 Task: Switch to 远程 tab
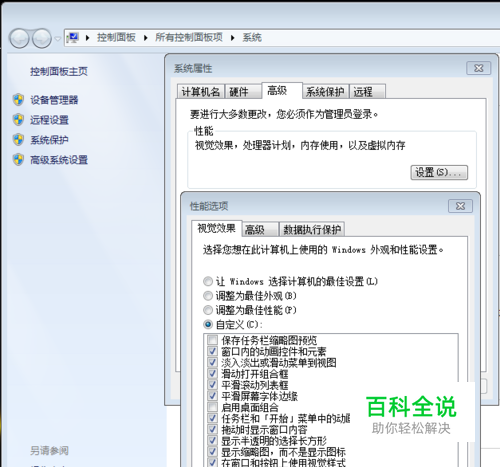pos(367,91)
